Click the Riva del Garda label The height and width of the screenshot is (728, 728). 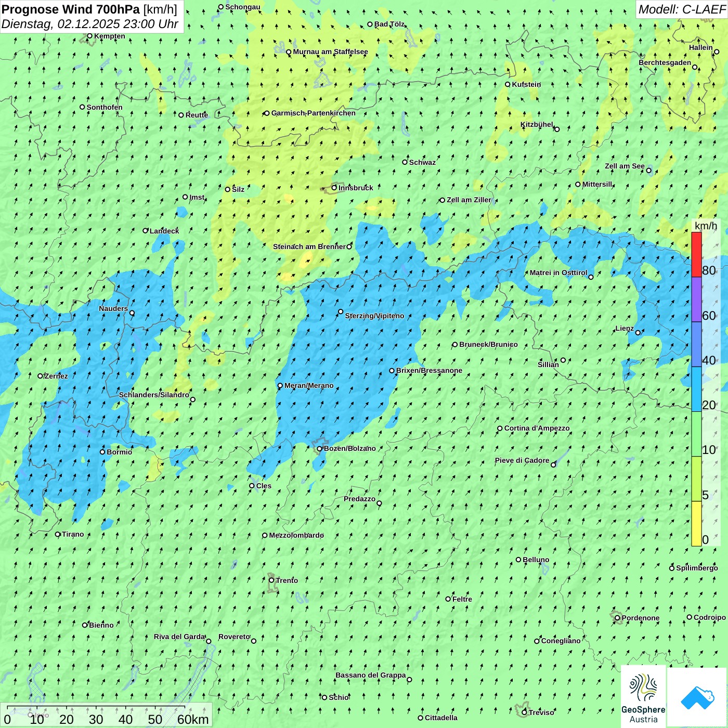coord(179,636)
